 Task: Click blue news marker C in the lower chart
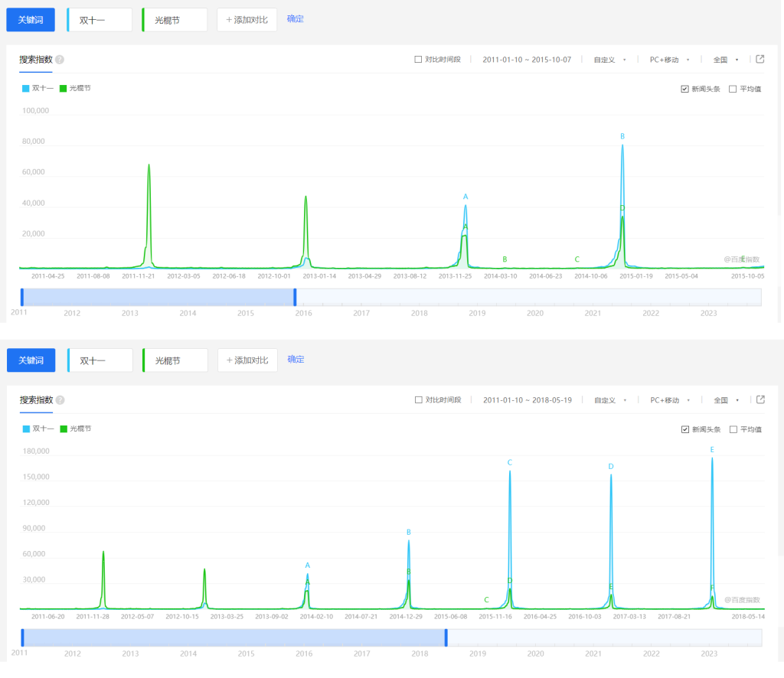509,463
